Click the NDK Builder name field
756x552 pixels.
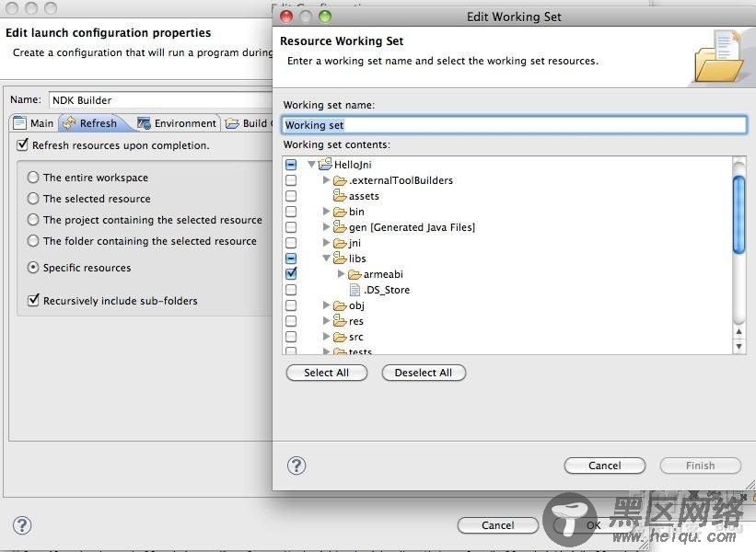(x=161, y=100)
